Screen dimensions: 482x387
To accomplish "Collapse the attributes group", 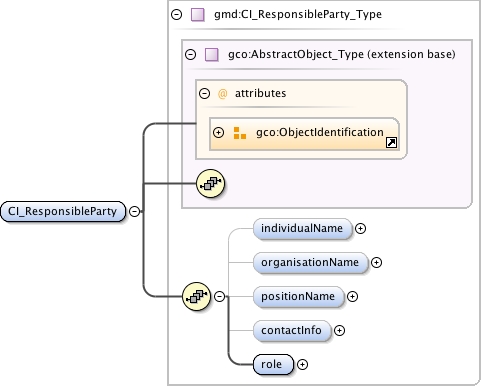I will tap(204, 93).
